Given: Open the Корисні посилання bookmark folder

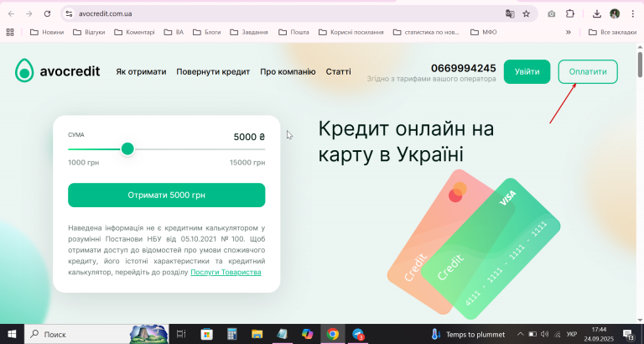Looking at the screenshot, I should click(x=351, y=32).
